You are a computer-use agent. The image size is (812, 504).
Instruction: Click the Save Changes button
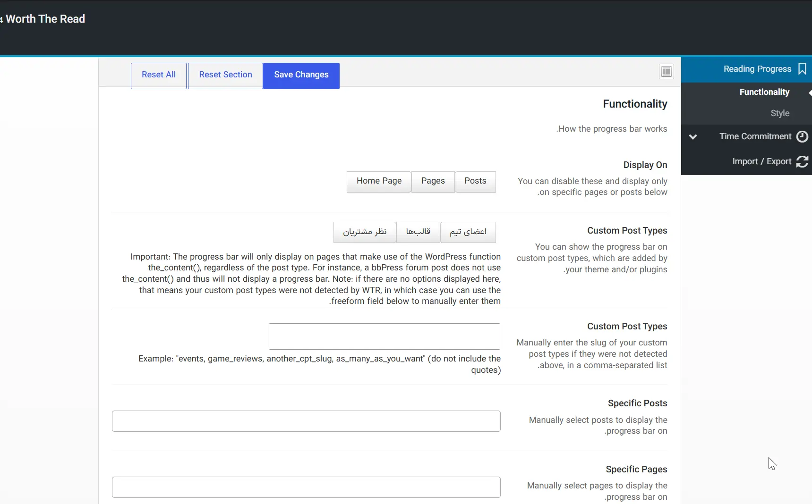pos(301,76)
